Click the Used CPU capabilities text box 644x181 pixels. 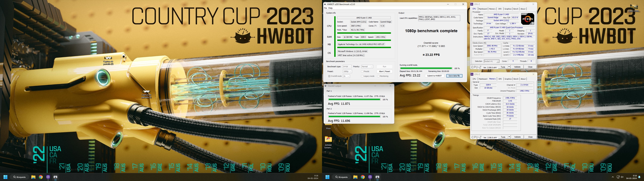(439, 18)
